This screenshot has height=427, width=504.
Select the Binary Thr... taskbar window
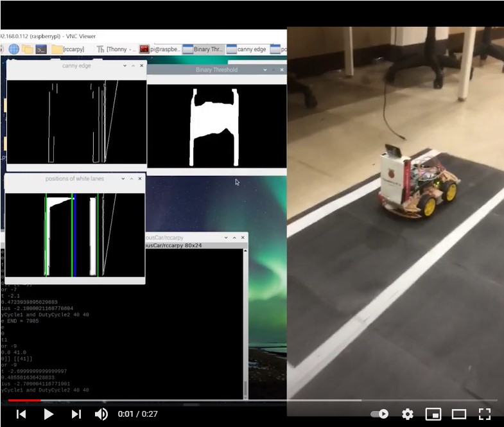click(203, 49)
